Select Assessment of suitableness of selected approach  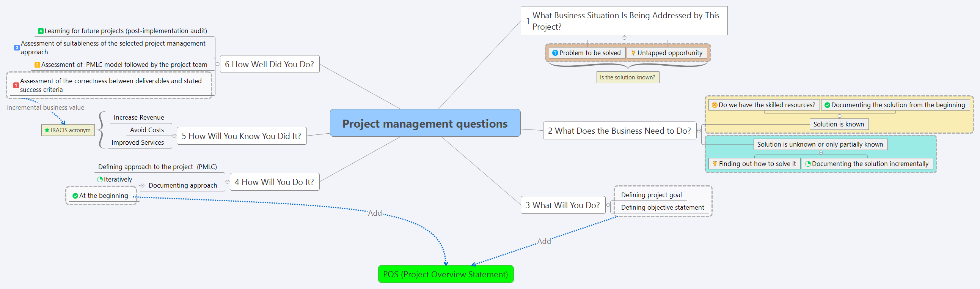110,48
